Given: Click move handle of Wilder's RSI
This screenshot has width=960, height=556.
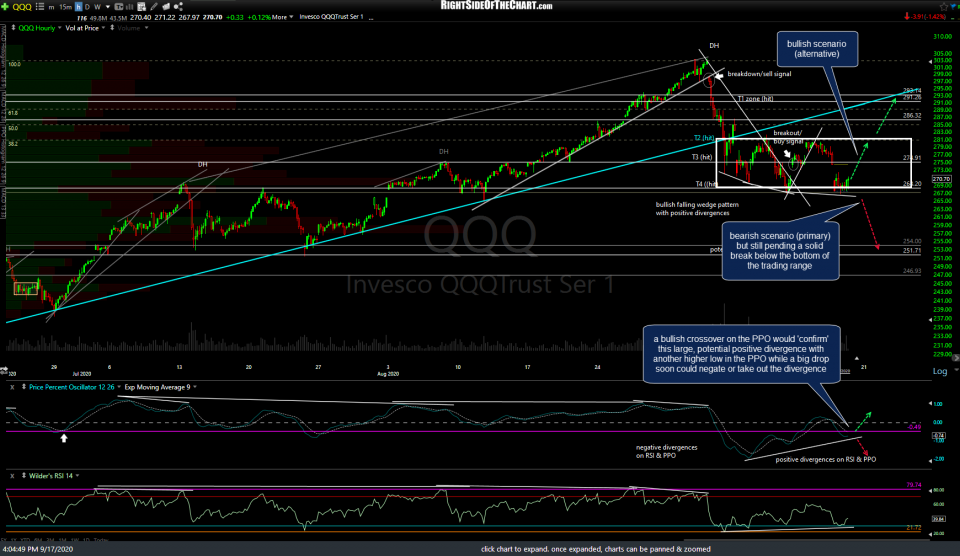Looking at the screenshot, I should (24, 476).
